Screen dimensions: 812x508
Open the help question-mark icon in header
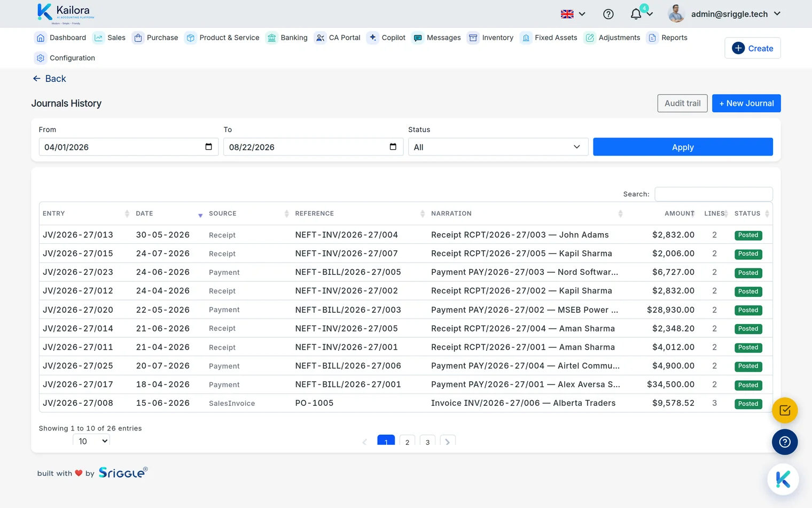click(x=608, y=14)
